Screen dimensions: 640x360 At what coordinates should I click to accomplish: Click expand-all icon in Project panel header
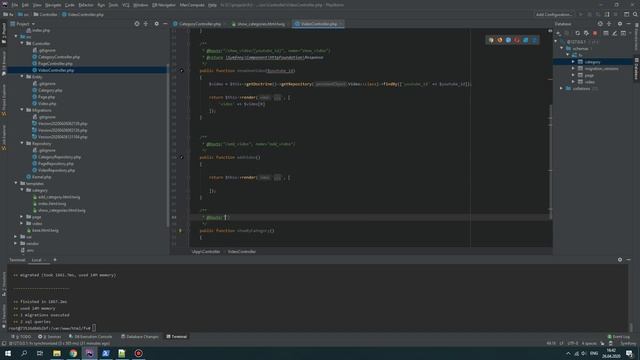coord(146,24)
